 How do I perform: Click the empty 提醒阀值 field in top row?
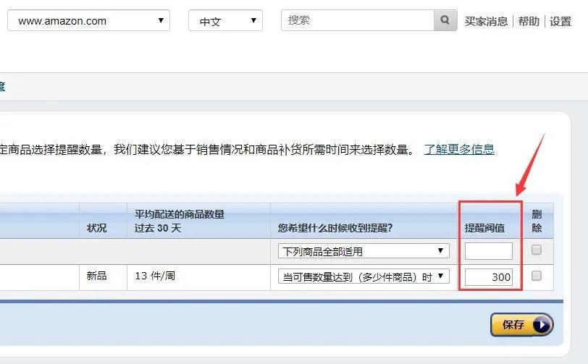[489, 251]
